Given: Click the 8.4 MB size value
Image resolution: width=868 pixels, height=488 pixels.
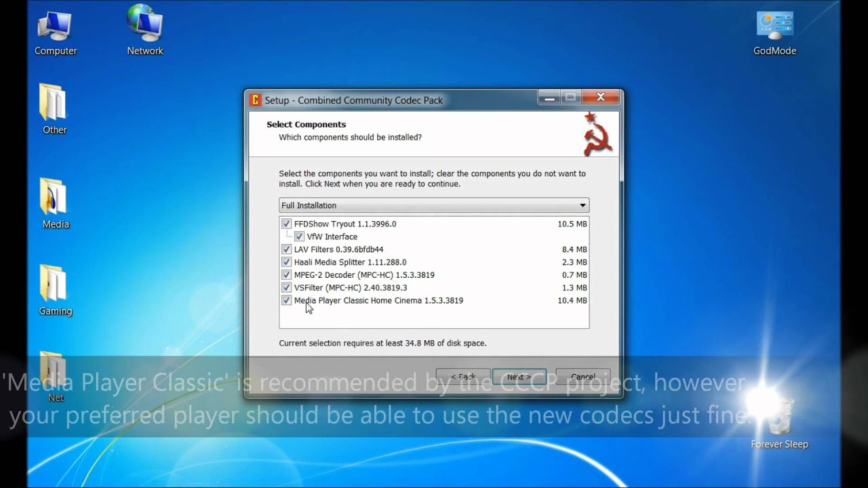Looking at the screenshot, I should (x=574, y=249).
